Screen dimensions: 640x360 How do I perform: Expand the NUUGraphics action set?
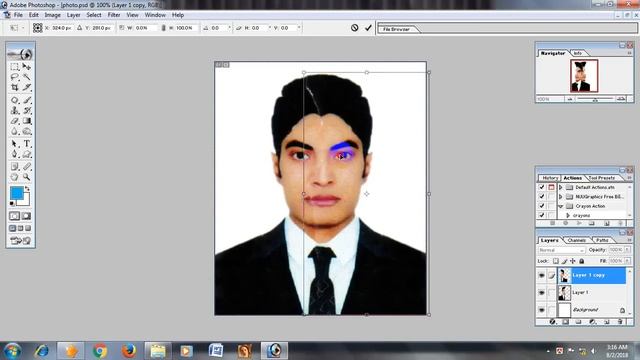pyautogui.click(x=561, y=197)
